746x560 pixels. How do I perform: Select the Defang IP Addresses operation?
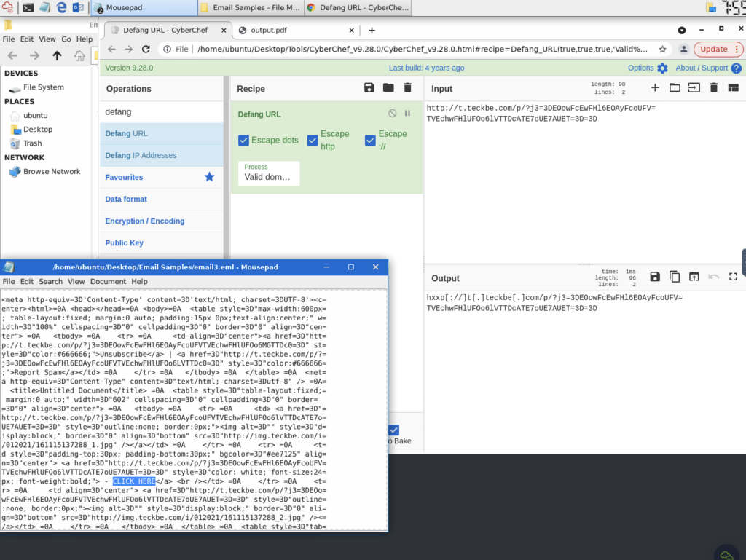(x=161, y=155)
